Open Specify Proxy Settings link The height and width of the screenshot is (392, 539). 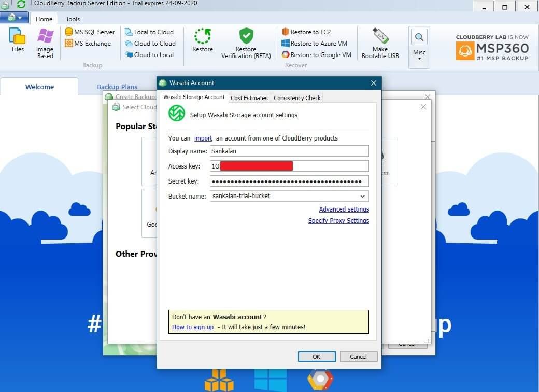338,221
